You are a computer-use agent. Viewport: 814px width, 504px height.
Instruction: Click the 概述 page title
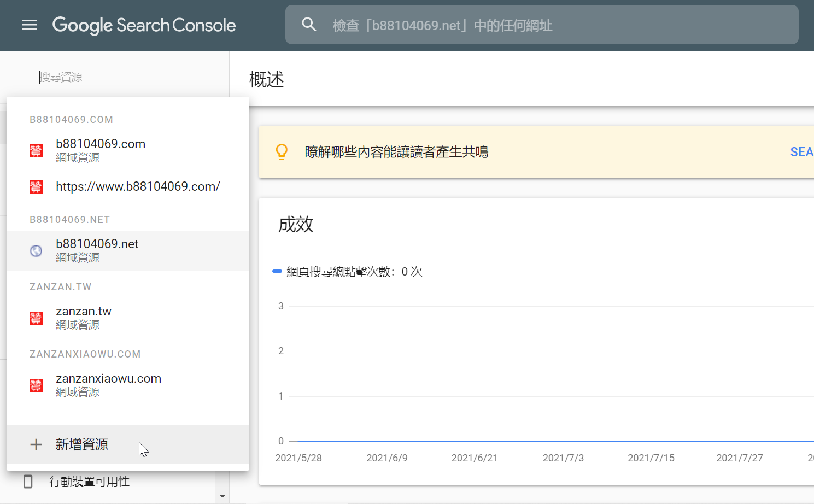267,79
